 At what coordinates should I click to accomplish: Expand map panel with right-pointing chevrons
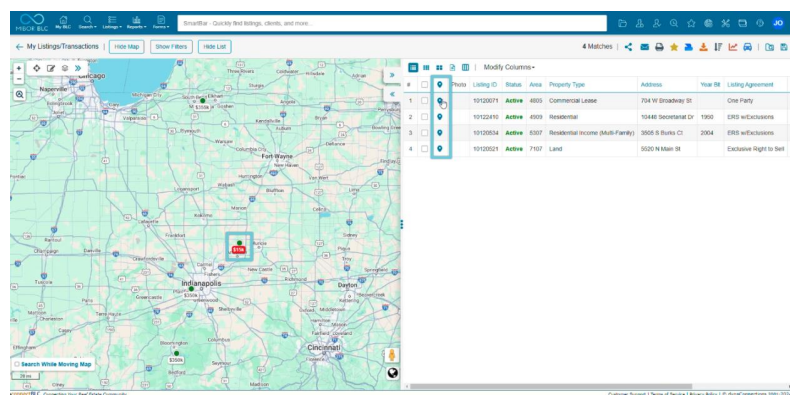click(x=392, y=75)
